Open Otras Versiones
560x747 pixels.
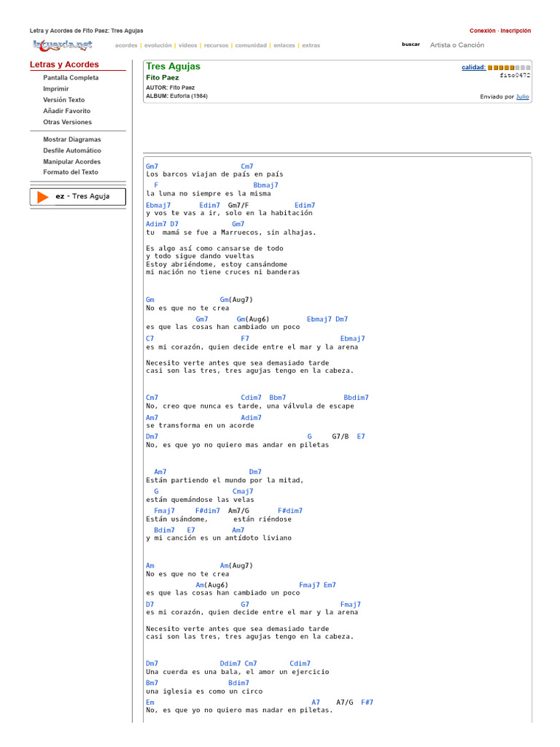coord(67,122)
